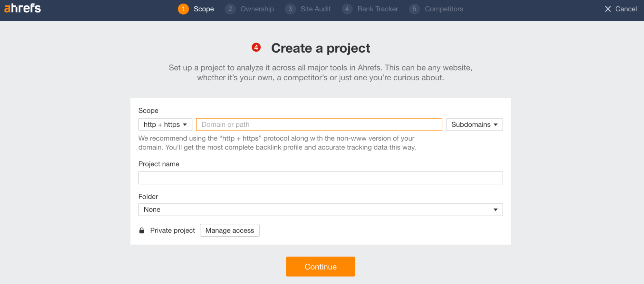Viewport: 644px width, 284px height.
Task: Click the Manage access button
Action: (x=229, y=230)
